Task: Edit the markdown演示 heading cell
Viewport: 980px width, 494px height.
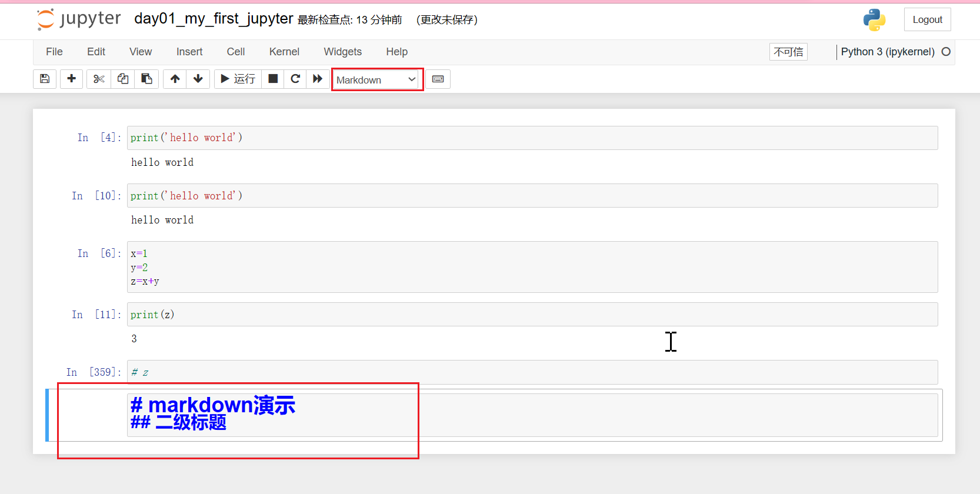Action: point(532,415)
